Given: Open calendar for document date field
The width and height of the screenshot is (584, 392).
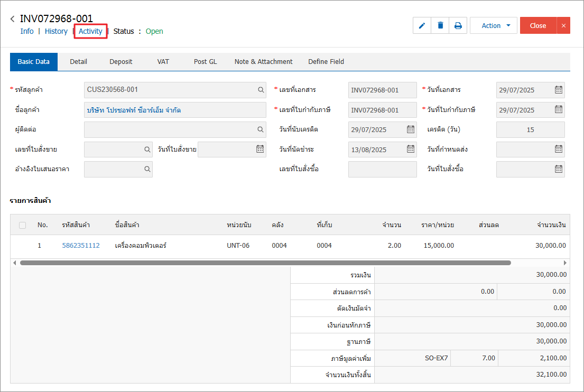Looking at the screenshot, I should click(558, 90).
